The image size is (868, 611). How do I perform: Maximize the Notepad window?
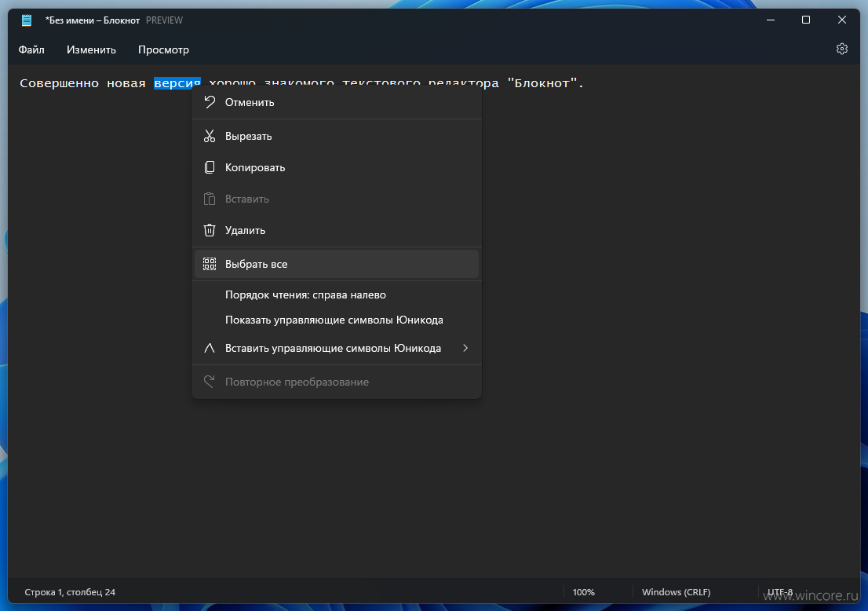806,20
